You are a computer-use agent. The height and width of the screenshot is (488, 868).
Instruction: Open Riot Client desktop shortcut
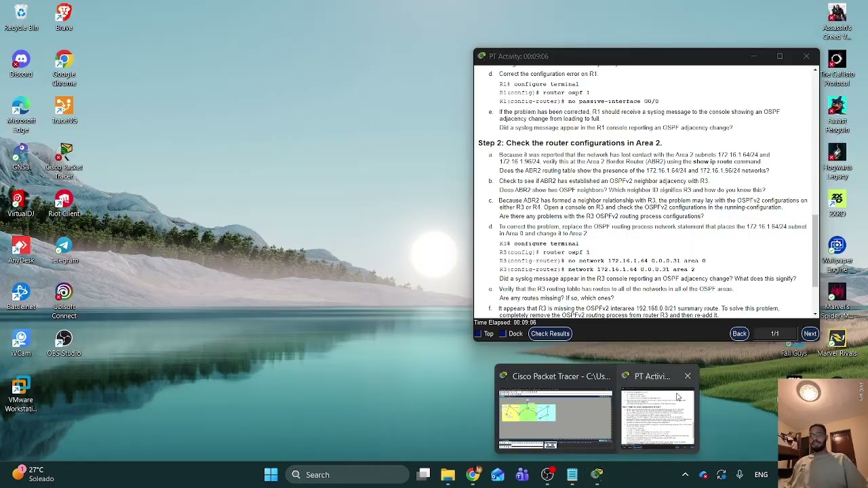click(x=64, y=205)
